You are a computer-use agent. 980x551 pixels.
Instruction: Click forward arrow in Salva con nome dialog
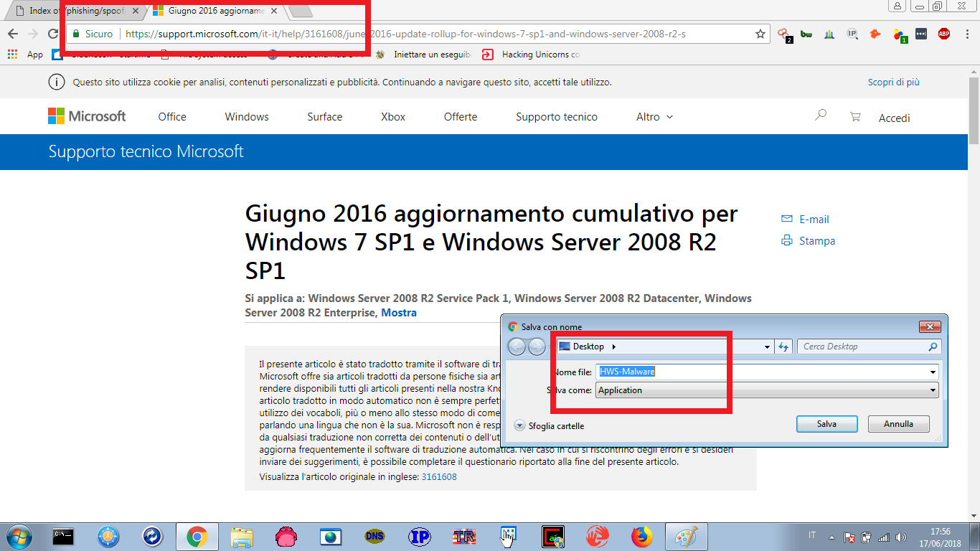pyautogui.click(x=537, y=347)
